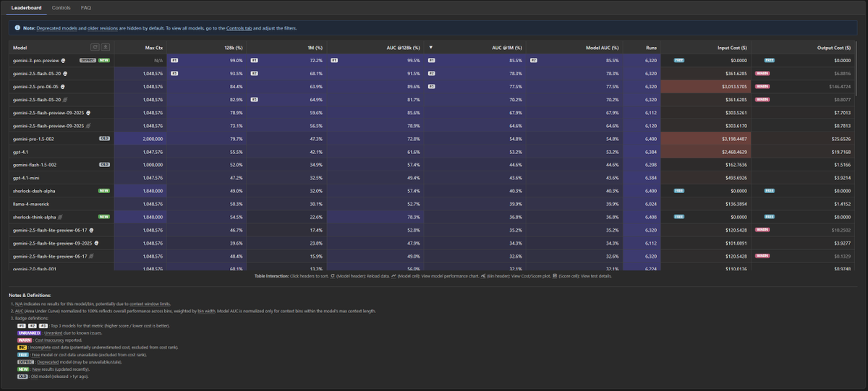Switch to the Leaderboard tab
Screen dimensions: 868x391
pyautogui.click(x=27, y=7)
